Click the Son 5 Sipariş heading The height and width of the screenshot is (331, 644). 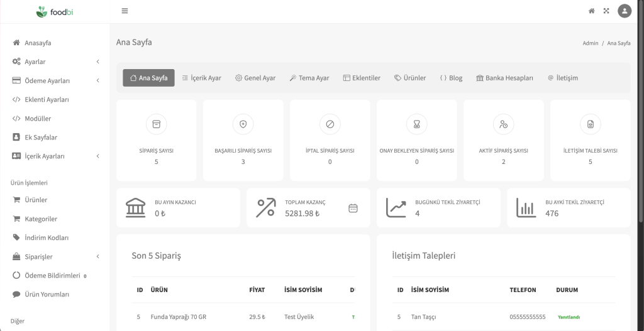(156, 256)
